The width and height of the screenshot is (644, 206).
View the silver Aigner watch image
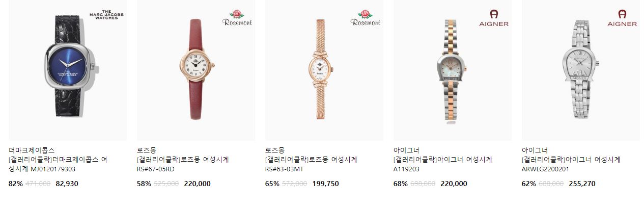(x=581, y=70)
